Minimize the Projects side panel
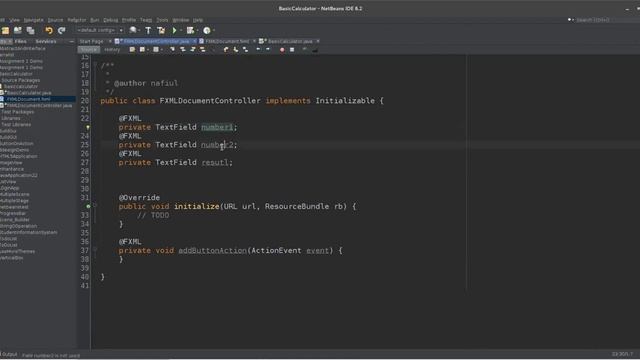Screen dimensions: 640x360 click(x=72, y=42)
